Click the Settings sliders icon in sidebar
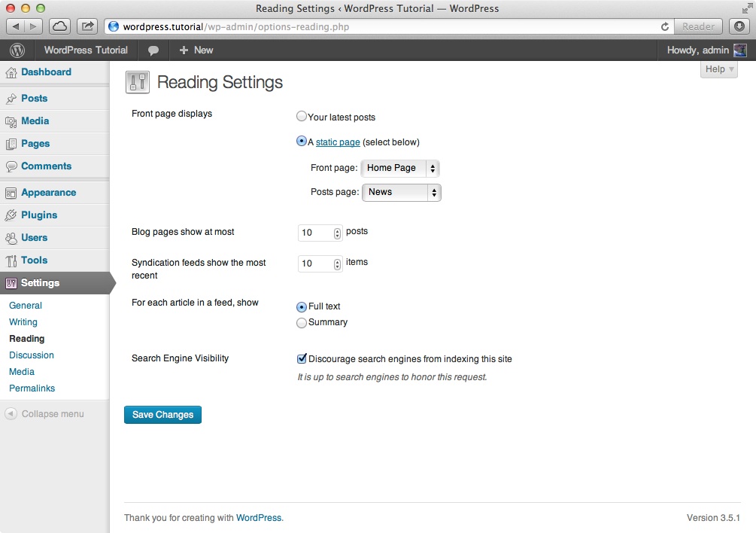This screenshot has height=533, width=756. [x=11, y=283]
